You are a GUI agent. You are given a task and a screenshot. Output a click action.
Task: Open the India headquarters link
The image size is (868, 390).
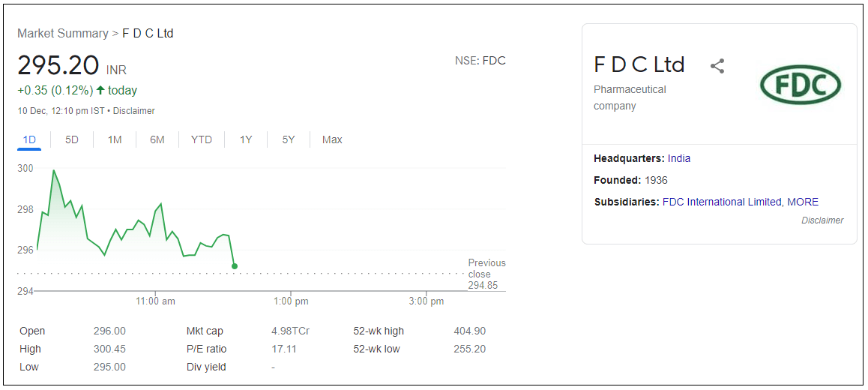click(x=679, y=158)
